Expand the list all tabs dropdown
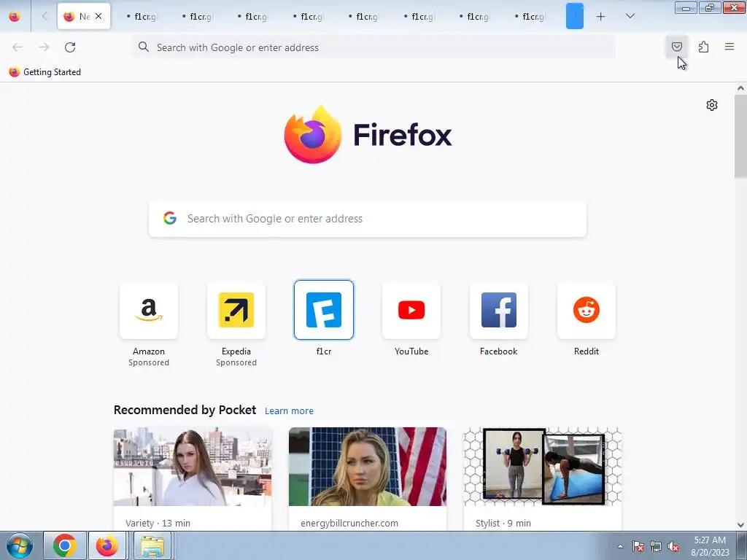 tap(630, 17)
